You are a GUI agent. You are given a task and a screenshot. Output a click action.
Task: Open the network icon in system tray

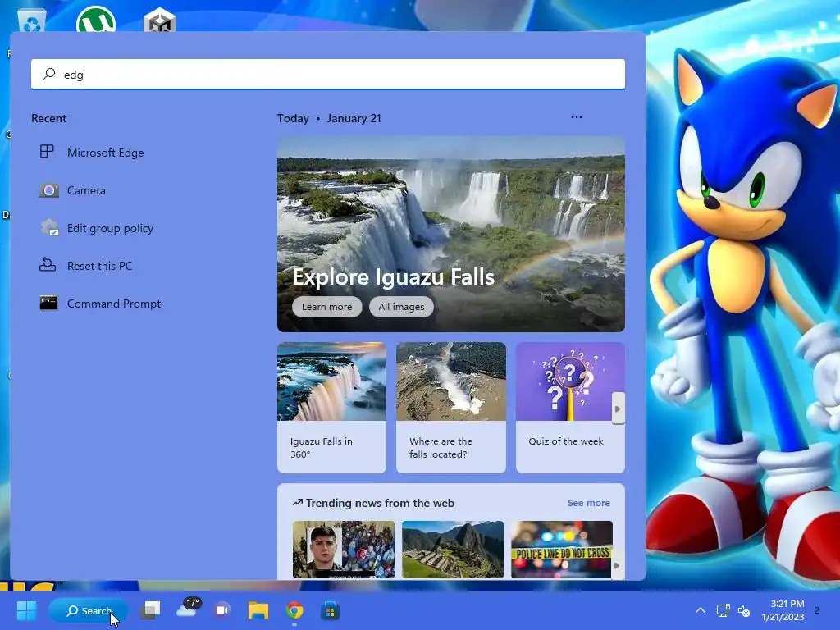pyautogui.click(x=724, y=610)
